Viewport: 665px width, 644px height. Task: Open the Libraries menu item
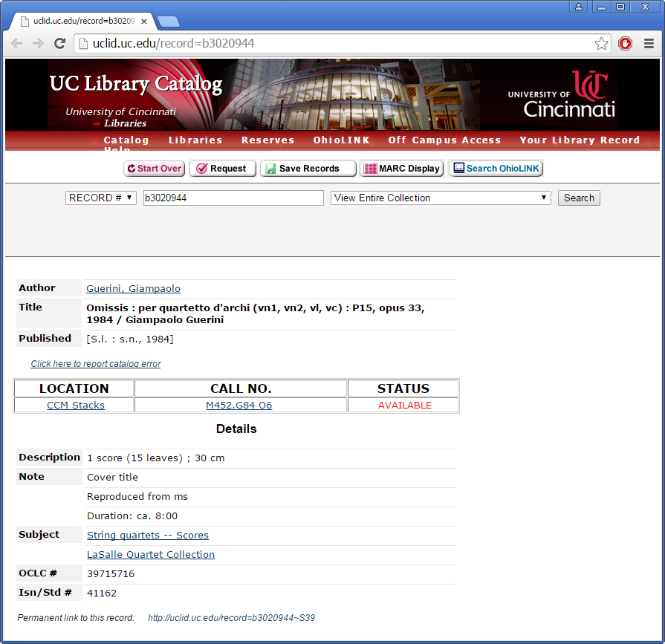[x=195, y=140]
